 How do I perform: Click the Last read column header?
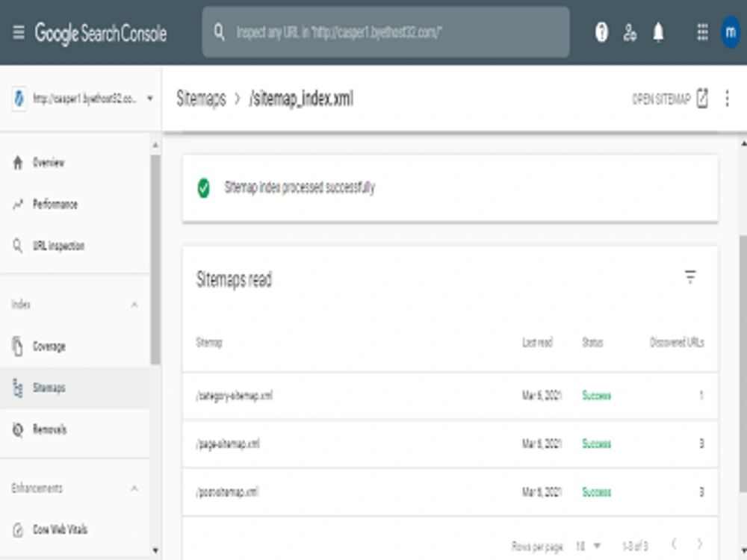(x=537, y=343)
